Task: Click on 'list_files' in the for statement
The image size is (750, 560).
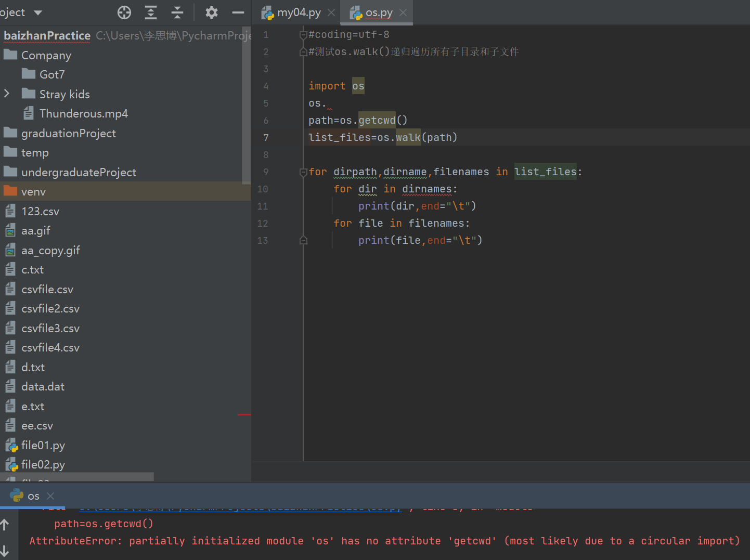Action: tap(546, 172)
